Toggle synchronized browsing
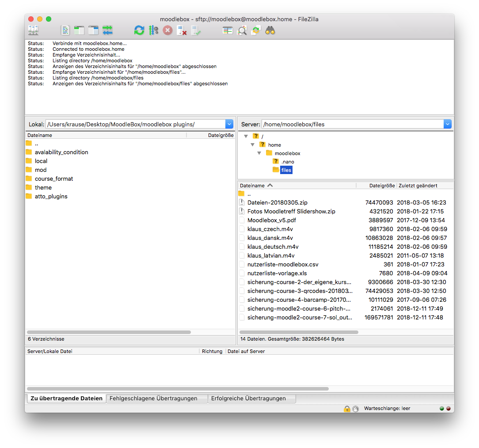 [x=256, y=30]
